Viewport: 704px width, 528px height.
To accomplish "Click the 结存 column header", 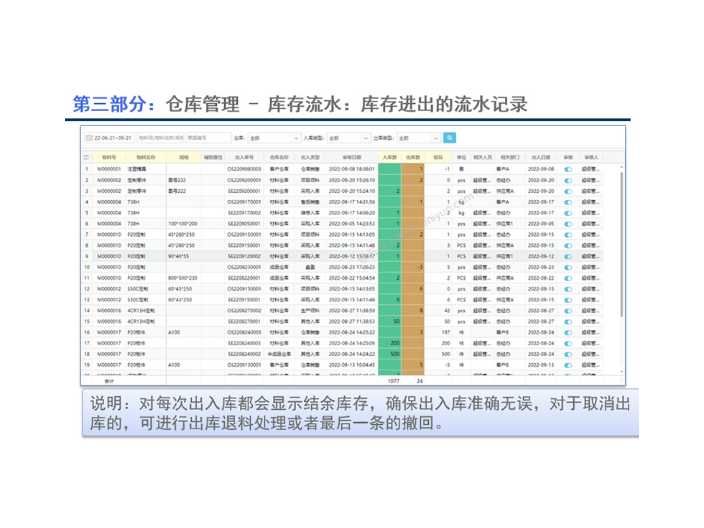I will 438,158.
